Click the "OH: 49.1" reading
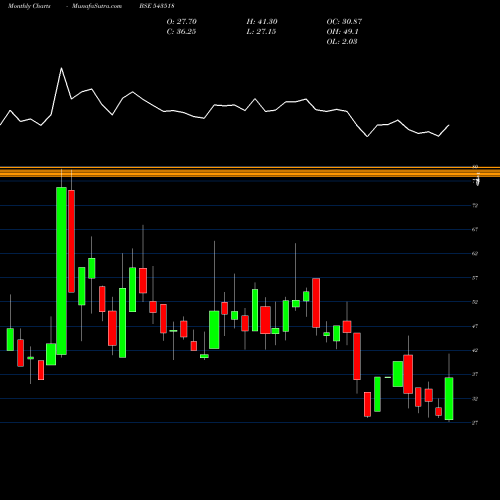The image size is (500, 500). [342, 32]
